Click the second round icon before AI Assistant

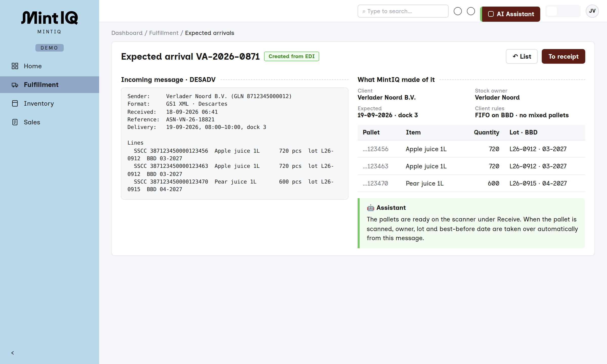[471, 11]
